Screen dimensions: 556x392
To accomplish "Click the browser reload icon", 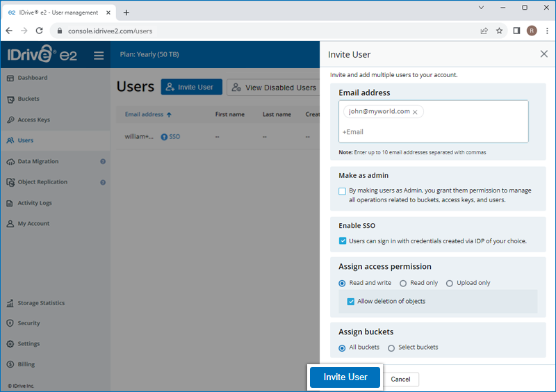I will click(x=40, y=31).
